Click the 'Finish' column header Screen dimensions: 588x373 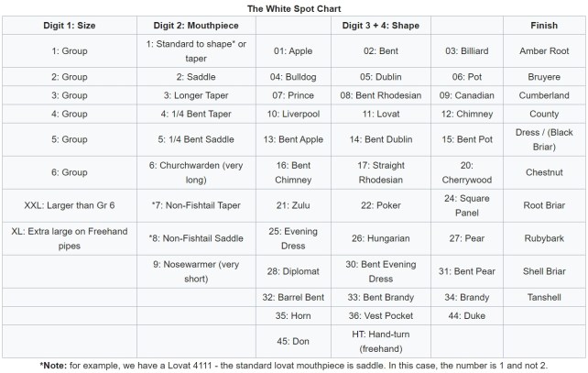pyautogui.click(x=544, y=26)
